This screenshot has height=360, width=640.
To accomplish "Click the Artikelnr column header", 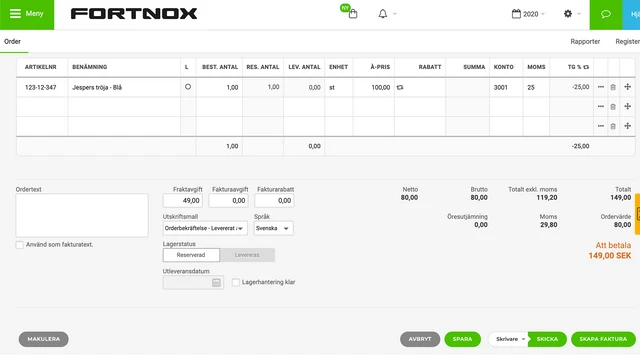I will tap(40, 67).
